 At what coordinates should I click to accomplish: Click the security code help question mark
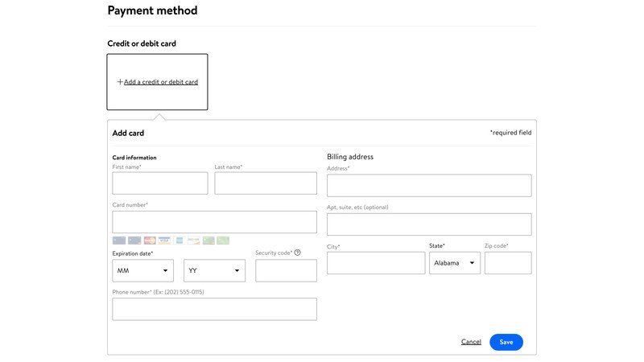297,253
